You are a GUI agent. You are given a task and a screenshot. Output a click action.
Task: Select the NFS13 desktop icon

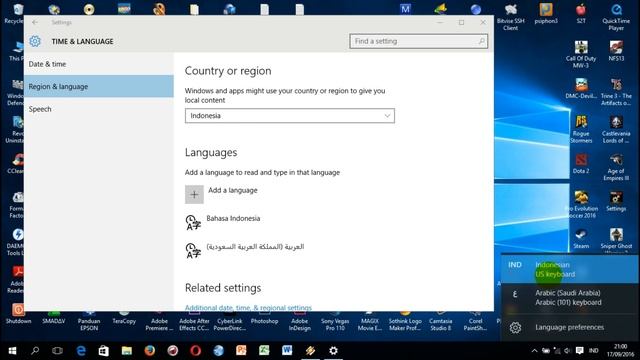click(x=616, y=51)
